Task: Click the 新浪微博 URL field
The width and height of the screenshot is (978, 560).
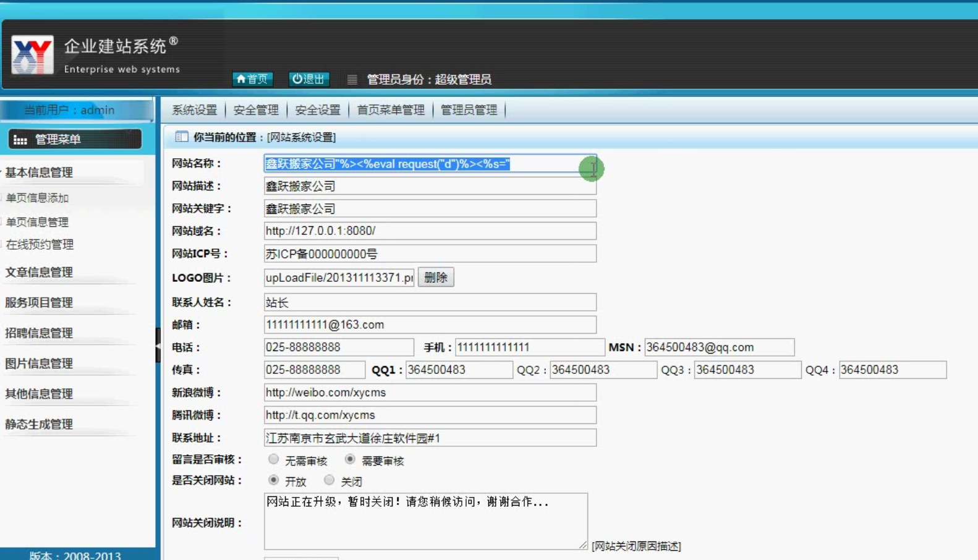Action: pyautogui.click(x=430, y=392)
